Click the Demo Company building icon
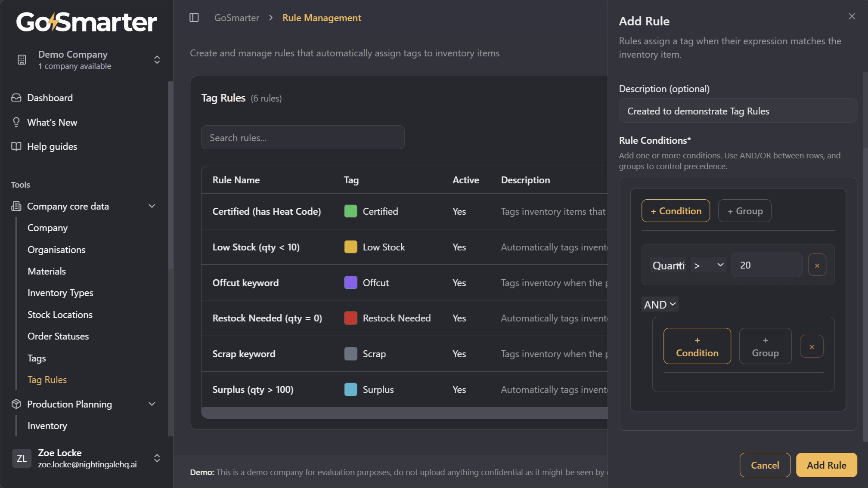Screen dimensions: 868x488 [x=22, y=60]
